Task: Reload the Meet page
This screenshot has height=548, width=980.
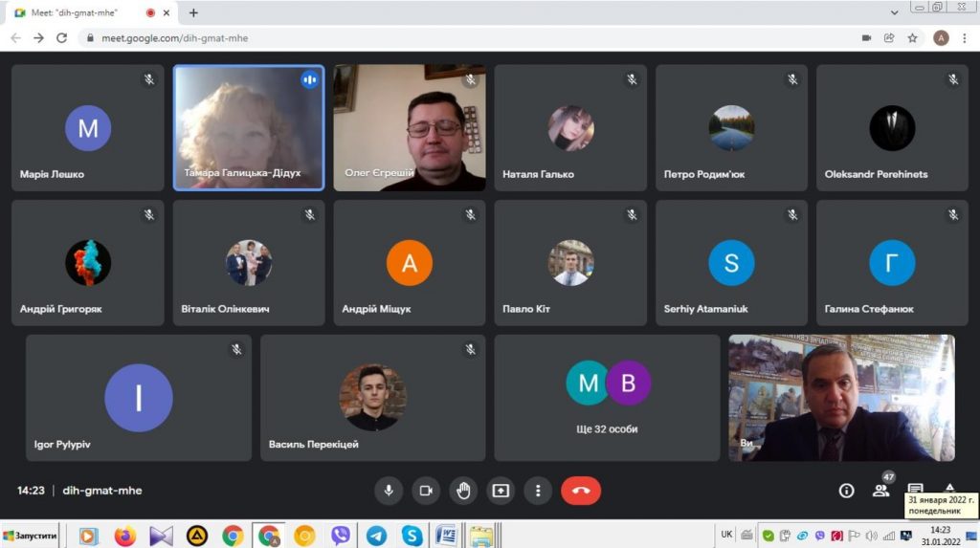Action: pos(62,38)
